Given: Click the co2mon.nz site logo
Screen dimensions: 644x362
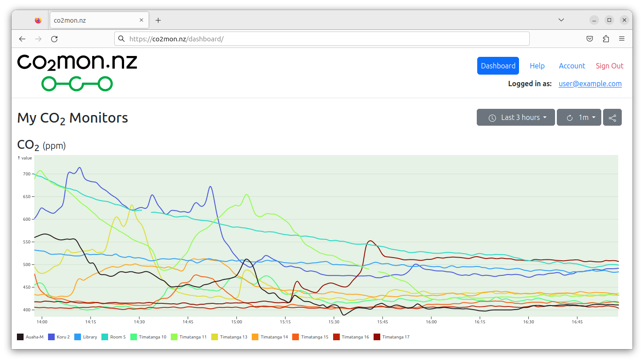Looking at the screenshot, I should (77, 72).
